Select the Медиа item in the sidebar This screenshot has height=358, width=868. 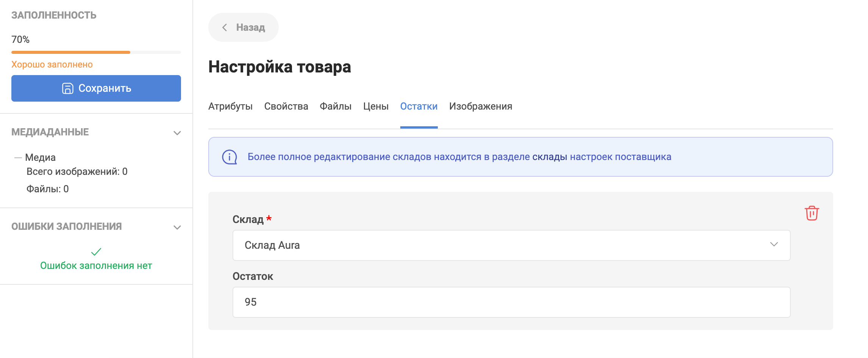pyautogui.click(x=40, y=157)
